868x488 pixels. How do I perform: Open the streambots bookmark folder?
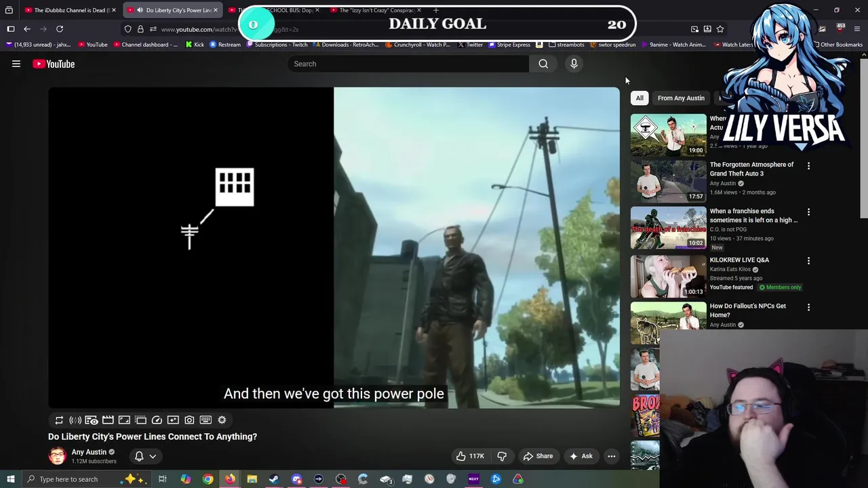coord(566,45)
